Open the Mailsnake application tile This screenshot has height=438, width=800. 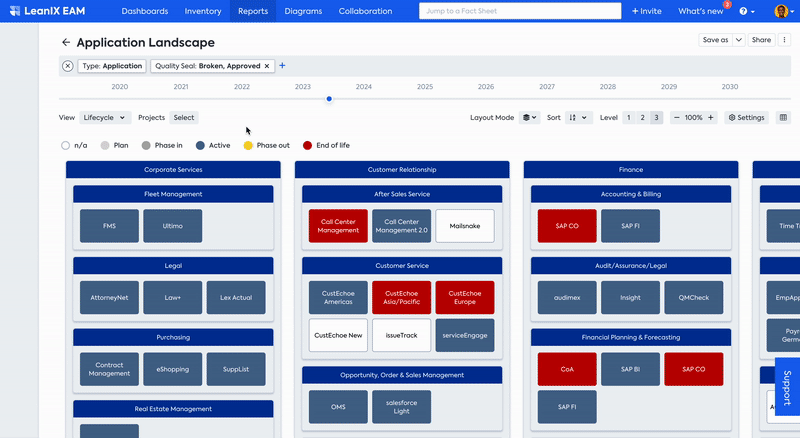(x=465, y=226)
